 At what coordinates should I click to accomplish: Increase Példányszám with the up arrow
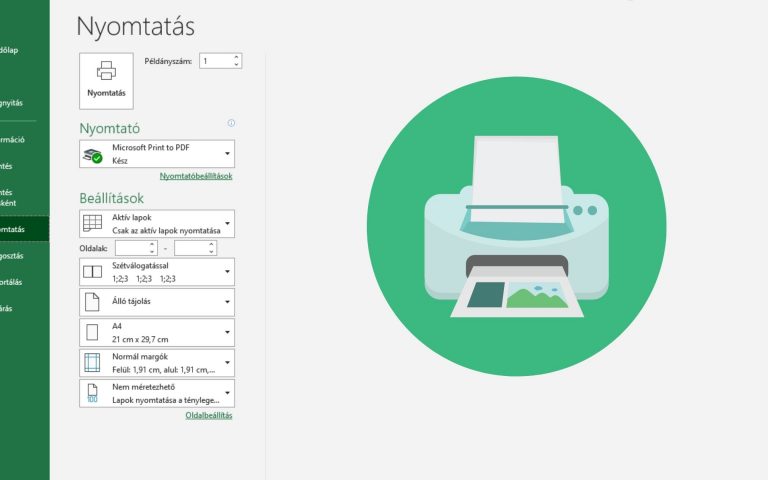point(237,57)
